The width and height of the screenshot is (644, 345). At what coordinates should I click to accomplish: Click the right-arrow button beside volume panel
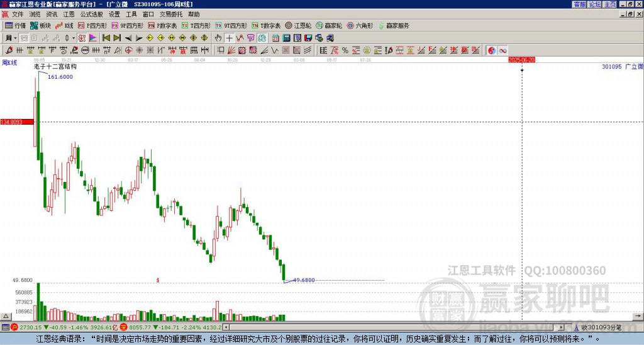pyautogui.click(x=638, y=316)
